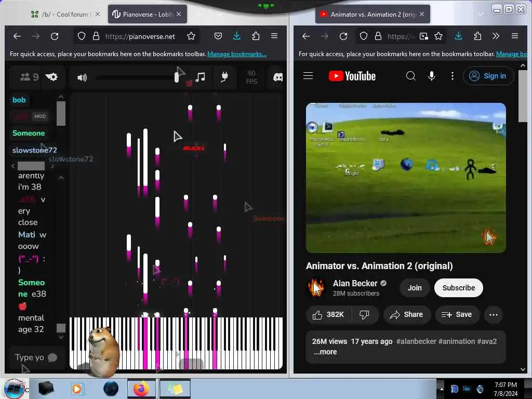Select the Pianoverse - Lobby tab

(148, 14)
